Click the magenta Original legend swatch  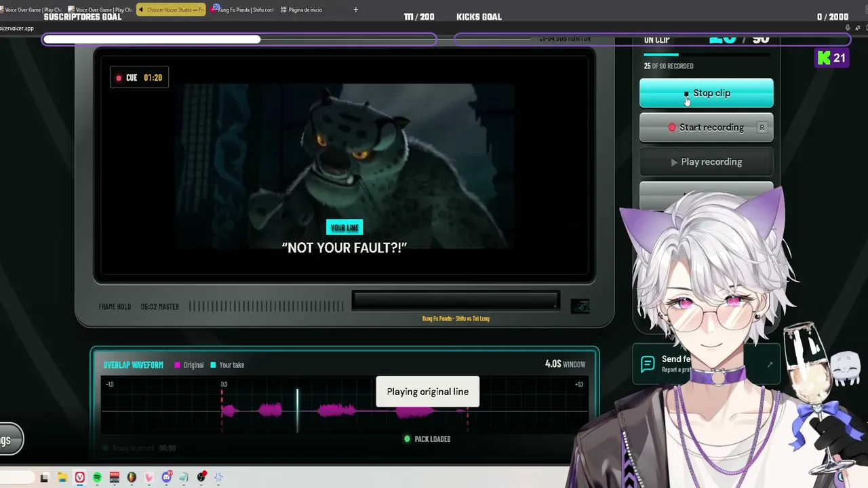[177, 365]
